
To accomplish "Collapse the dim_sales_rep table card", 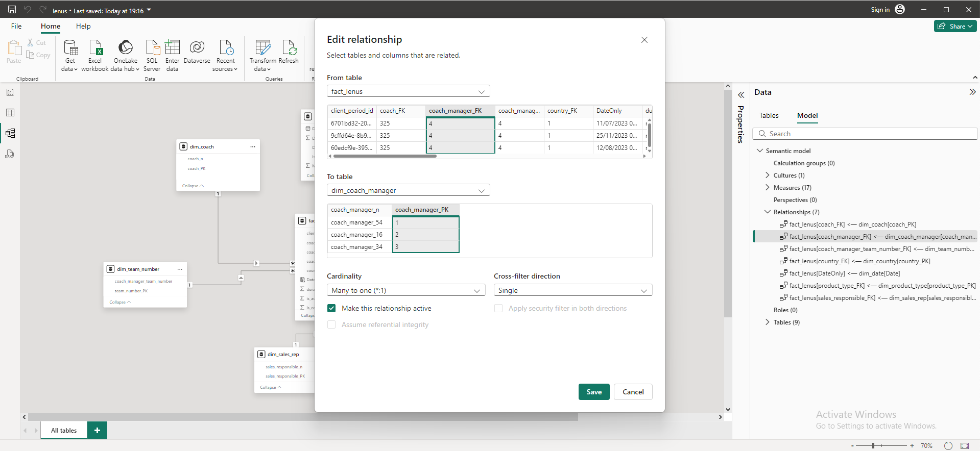I will coord(271,387).
